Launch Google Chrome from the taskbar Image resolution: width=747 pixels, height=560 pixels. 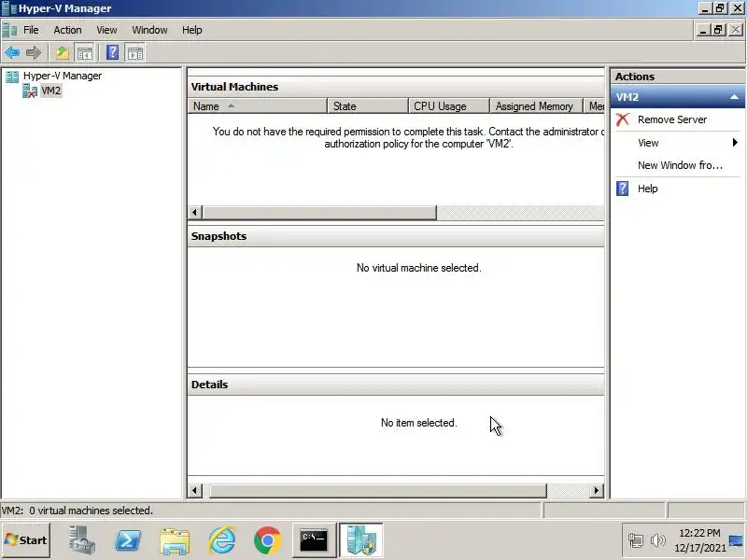[x=268, y=540]
